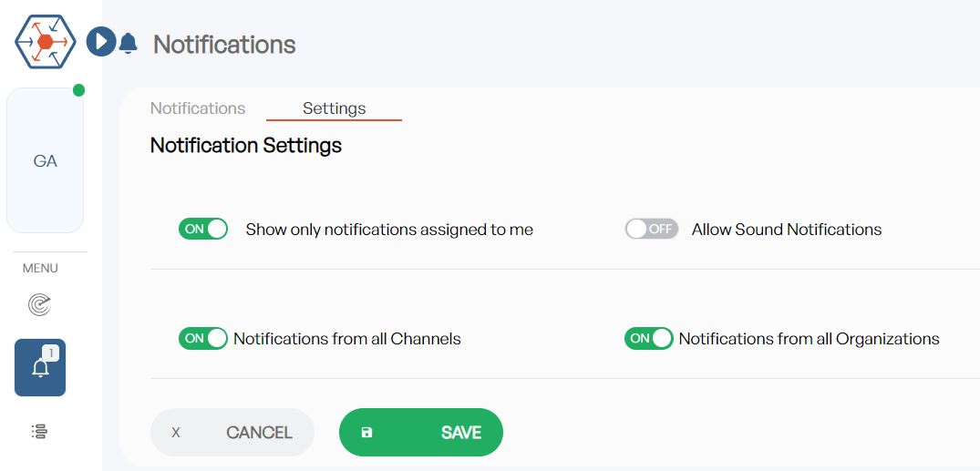
Task: Click the unread badge showing 1
Action: [x=51, y=353]
